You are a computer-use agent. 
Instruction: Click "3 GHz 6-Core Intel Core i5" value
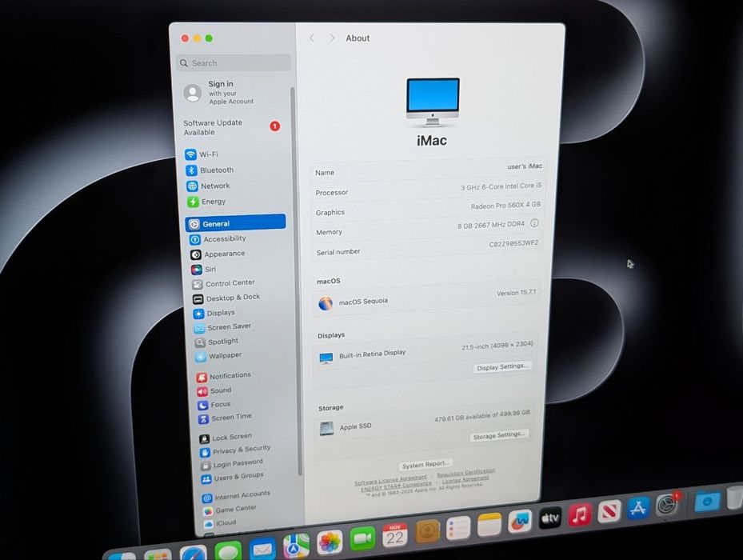[x=501, y=186]
